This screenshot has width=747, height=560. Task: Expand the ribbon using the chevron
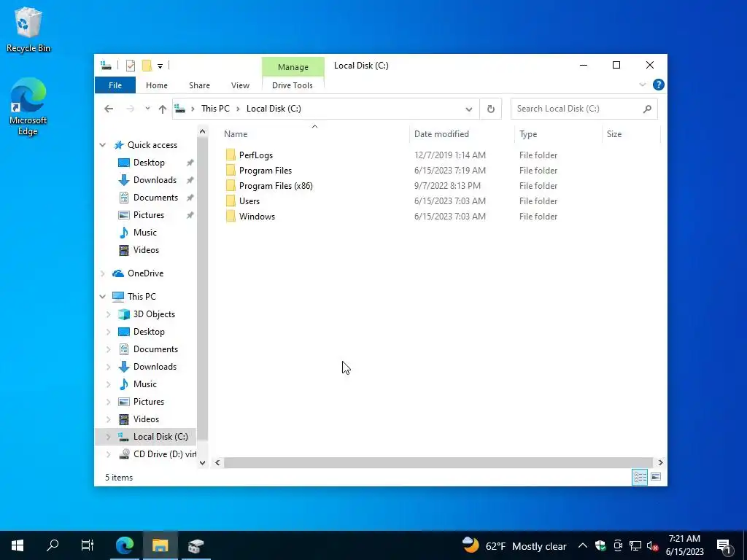coord(642,85)
